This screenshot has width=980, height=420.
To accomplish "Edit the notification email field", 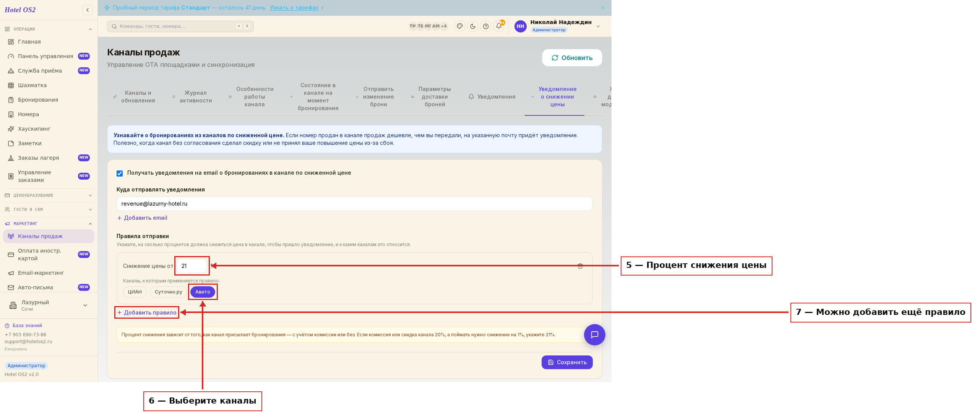I will [354, 204].
